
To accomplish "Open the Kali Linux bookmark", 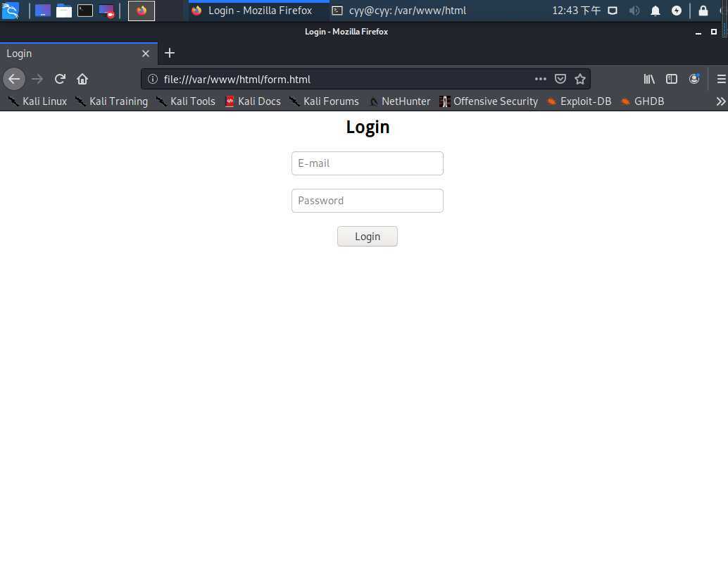I will 37,101.
